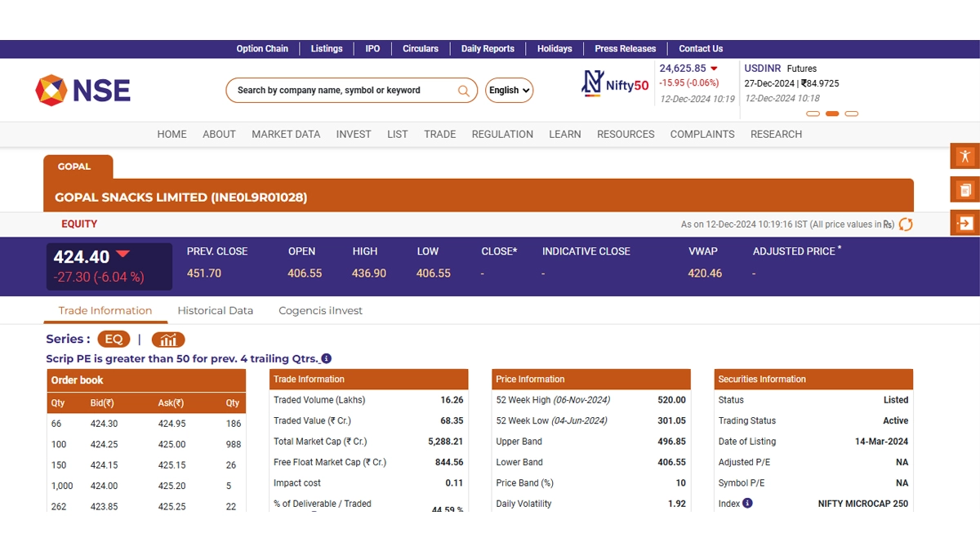
Task: Click the documents icon in side panel
Action: click(964, 189)
